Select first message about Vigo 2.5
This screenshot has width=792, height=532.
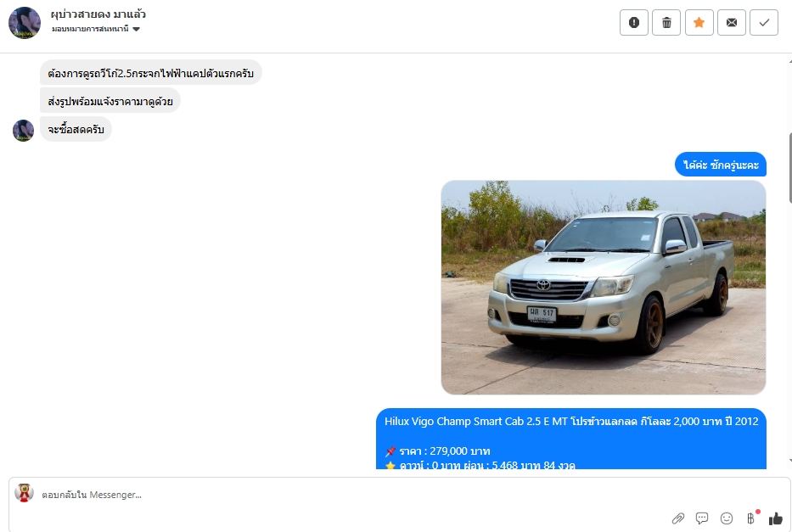pyautogui.click(x=150, y=73)
